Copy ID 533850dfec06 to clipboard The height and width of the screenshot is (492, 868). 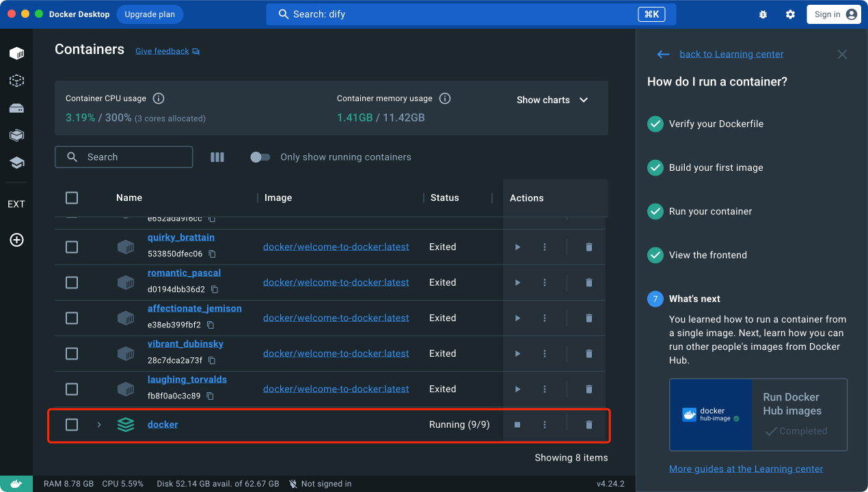pyautogui.click(x=213, y=254)
